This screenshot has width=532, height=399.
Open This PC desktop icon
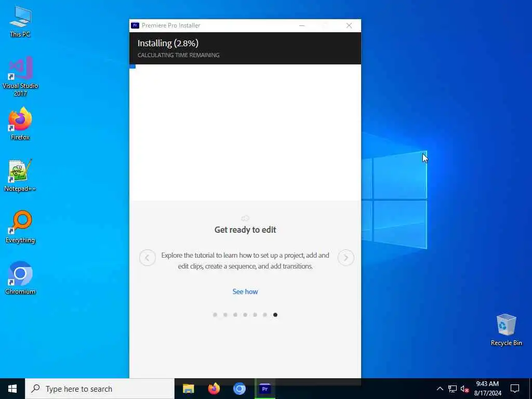[x=20, y=21]
